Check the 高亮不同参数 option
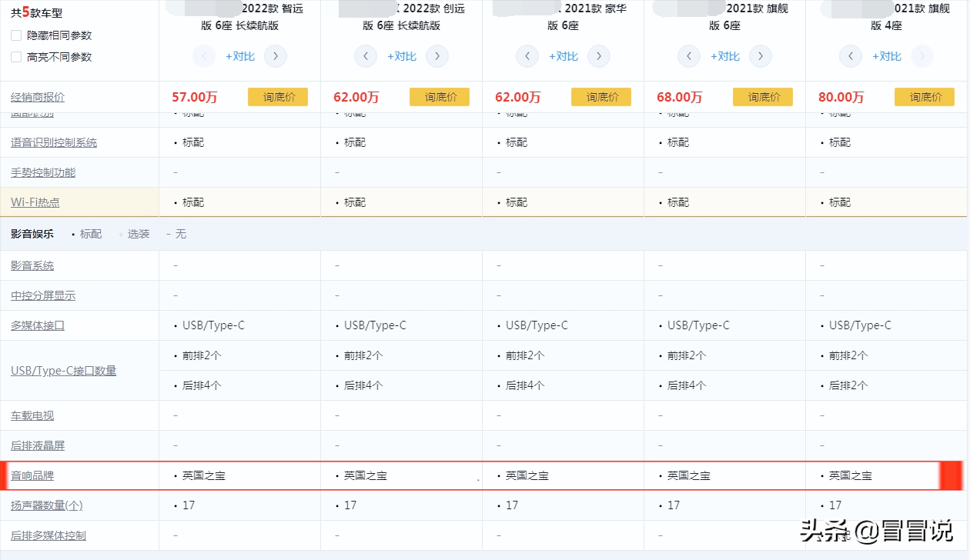Viewport: 970px width, 560px height. [16, 56]
